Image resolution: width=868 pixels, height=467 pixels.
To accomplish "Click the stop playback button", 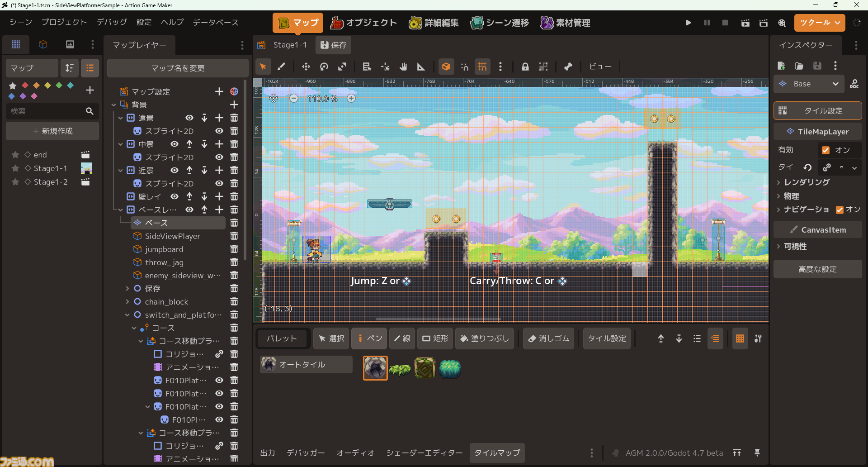I will point(725,23).
